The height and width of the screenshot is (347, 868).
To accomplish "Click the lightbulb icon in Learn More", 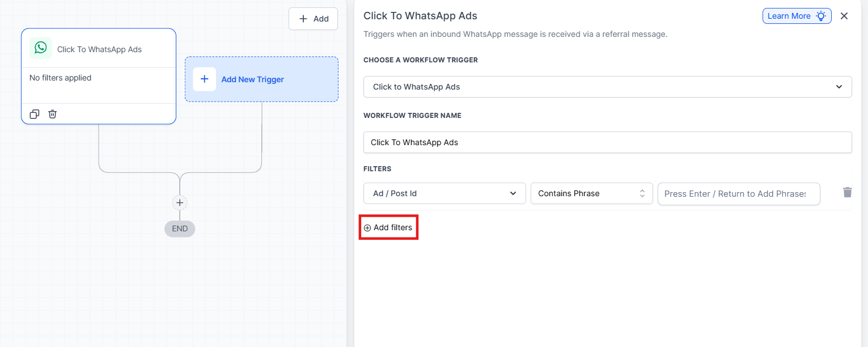I will click(x=820, y=16).
